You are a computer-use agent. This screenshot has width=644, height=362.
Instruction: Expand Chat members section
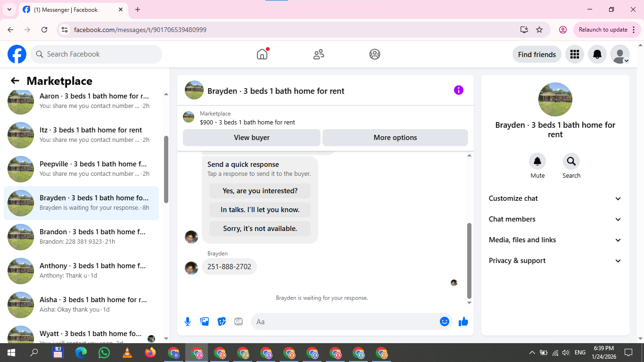[555, 219]
